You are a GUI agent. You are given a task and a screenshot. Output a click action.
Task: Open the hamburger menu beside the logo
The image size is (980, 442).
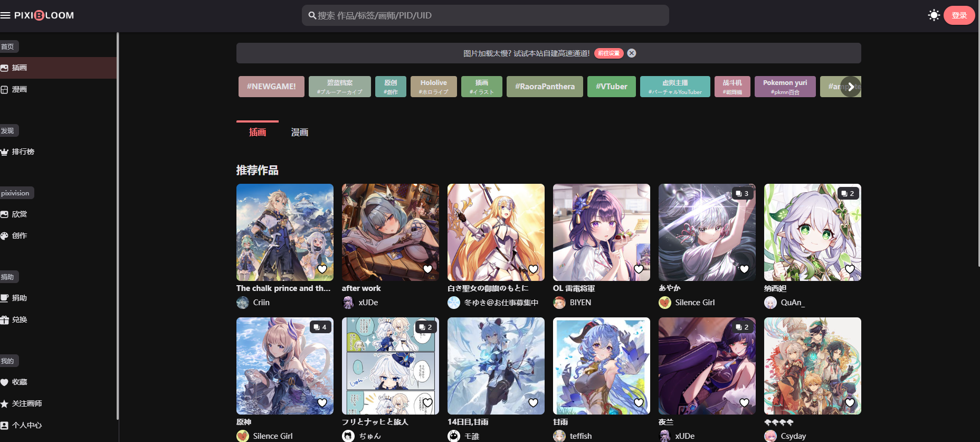coord(6,15)
